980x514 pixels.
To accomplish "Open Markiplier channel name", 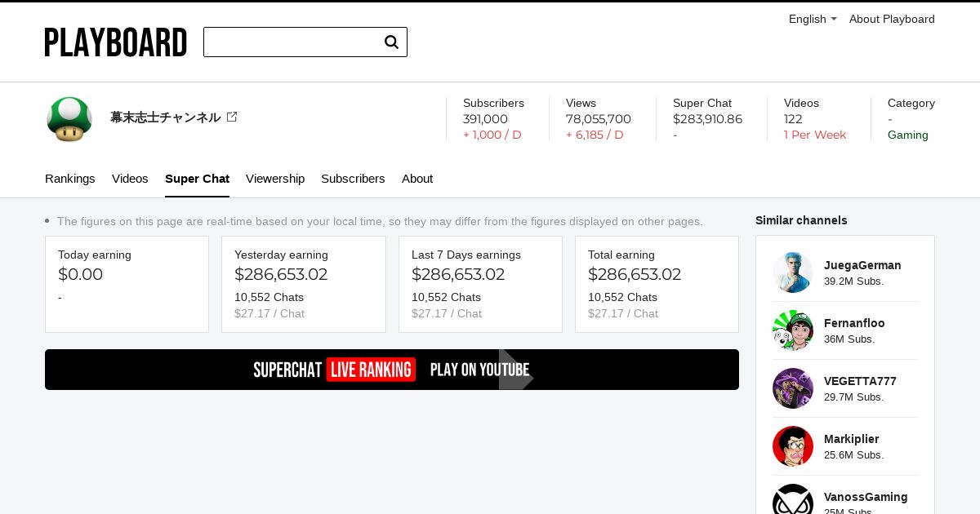I will pos(852,439).
